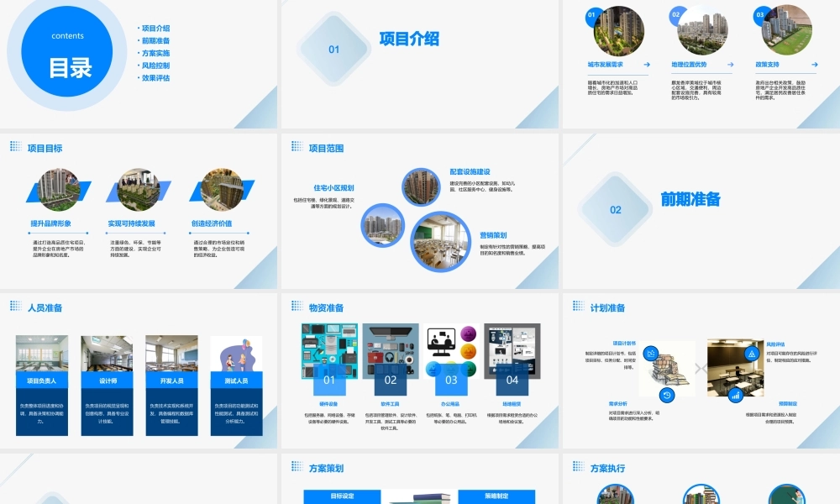Click the 02 number box under software image
Image resolution: width=840 pixels, height=504 pixels.
coord(390,380)
